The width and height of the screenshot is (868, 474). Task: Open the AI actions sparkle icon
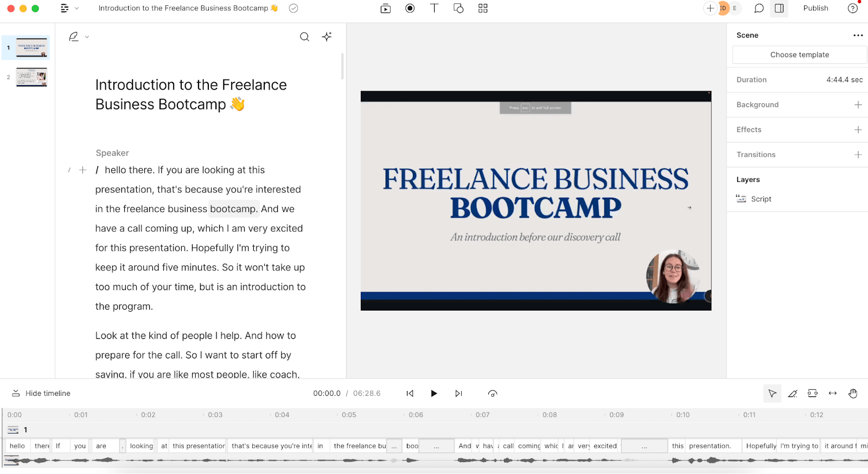pyautogui.click(x=327, y=37)
